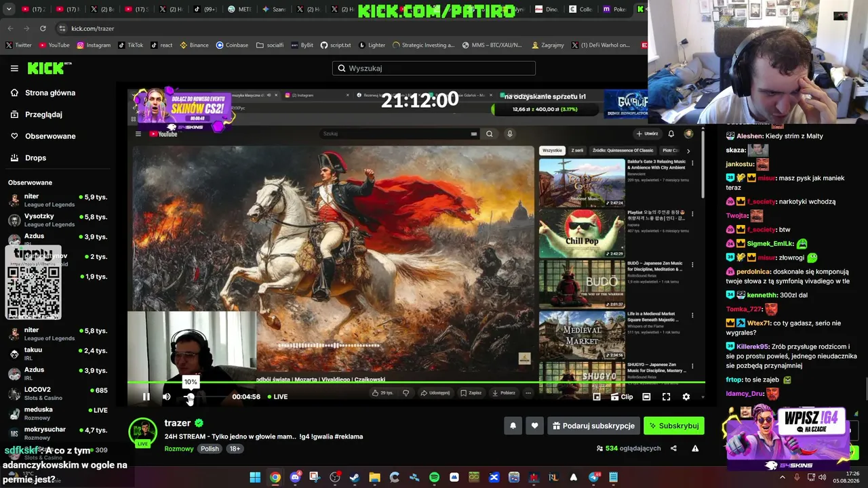Switch to the METE browser tab
Image resolution: width=868 pixels, height=488 pixels.
click(240, 9)
